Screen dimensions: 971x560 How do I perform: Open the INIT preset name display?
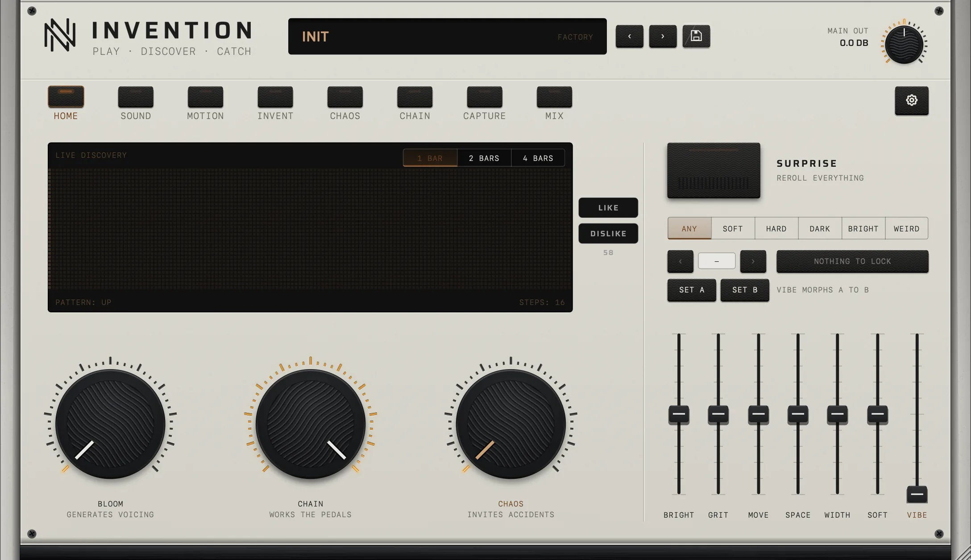(x=448, y=37)
